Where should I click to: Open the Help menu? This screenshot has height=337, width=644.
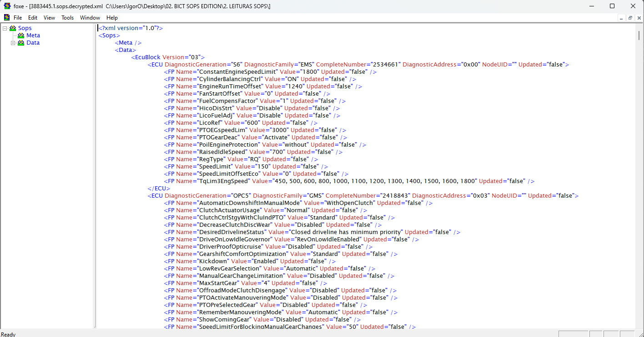tap(111, 17)
